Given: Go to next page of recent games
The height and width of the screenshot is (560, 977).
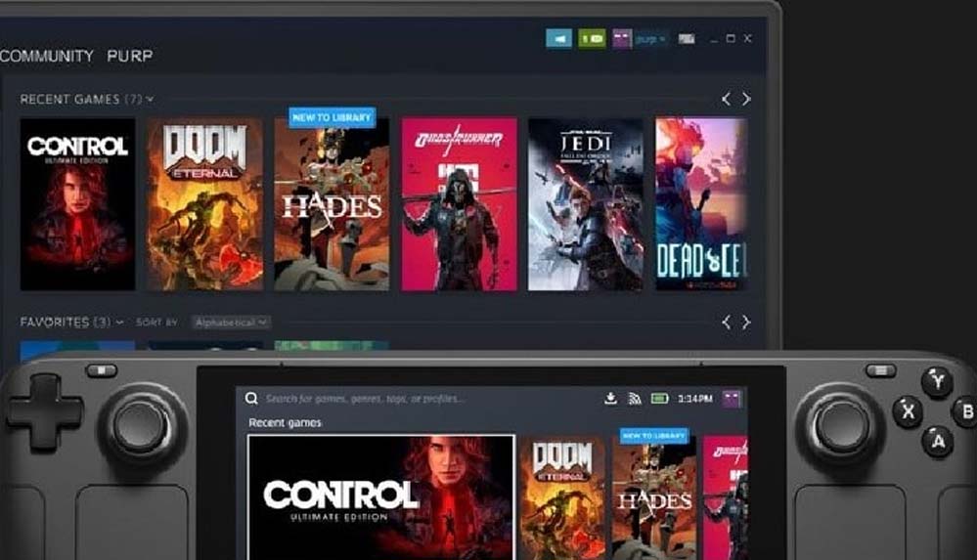Looking at the screenshot, I should (746, 99).
